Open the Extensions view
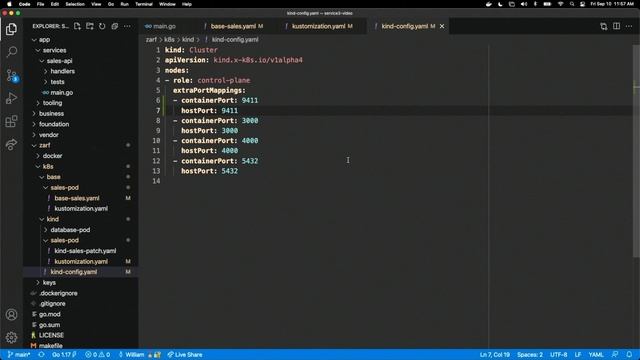This screenshot has height=360, width=640. click(x=11, y=121)
